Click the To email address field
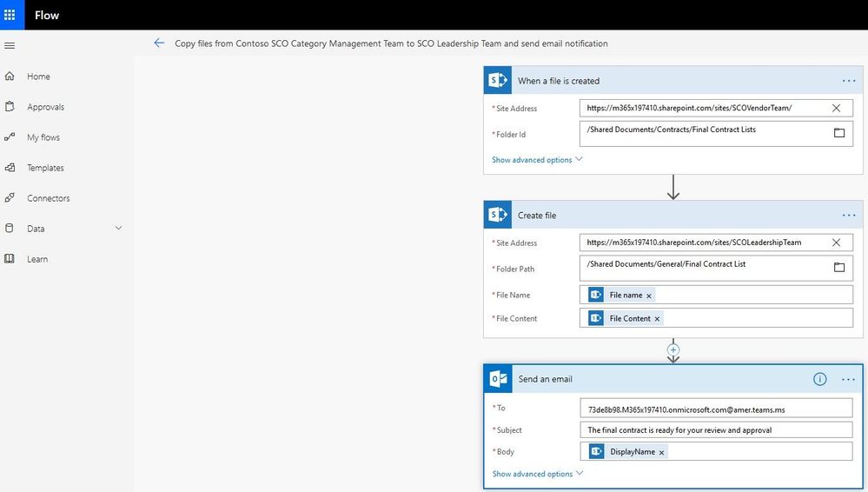 [716, 408]
